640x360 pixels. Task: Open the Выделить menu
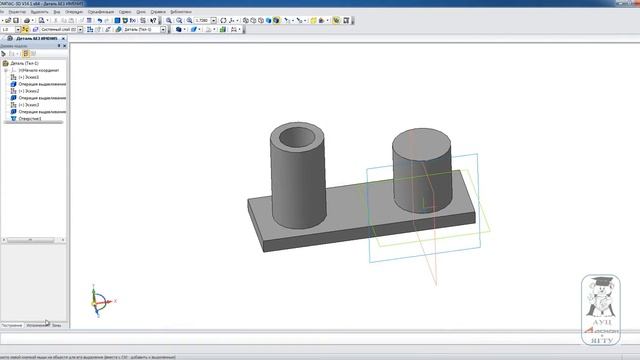pyautogui.click(x=40, y=12)
